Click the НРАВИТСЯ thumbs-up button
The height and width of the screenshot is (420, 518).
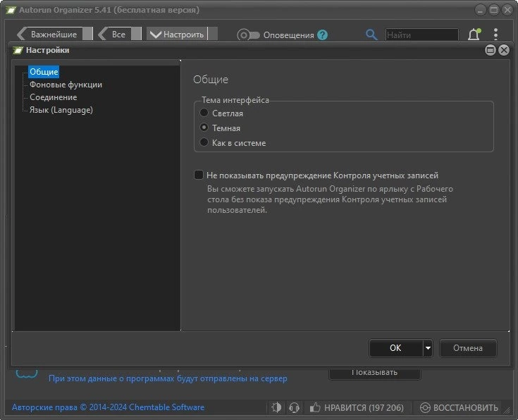(x=357, y=407)
